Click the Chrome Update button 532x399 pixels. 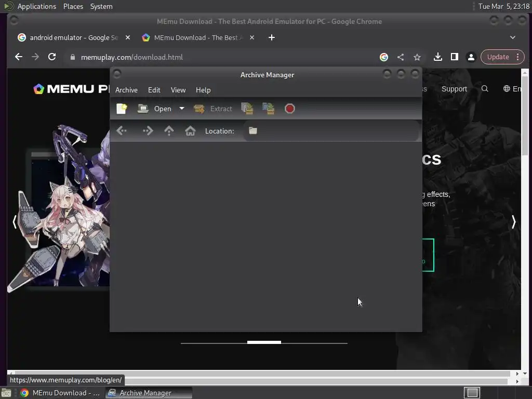(x=498, y=57)
